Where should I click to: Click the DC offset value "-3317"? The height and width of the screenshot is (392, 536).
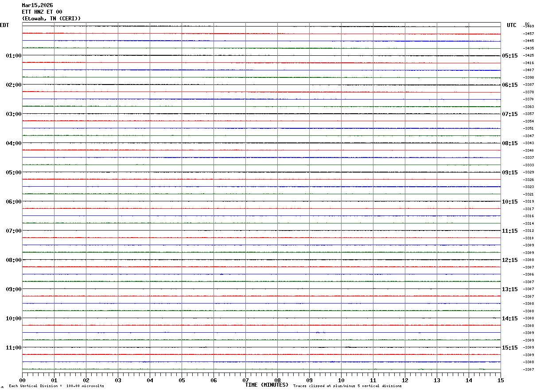pyautogui.click(x=528, y=209)
